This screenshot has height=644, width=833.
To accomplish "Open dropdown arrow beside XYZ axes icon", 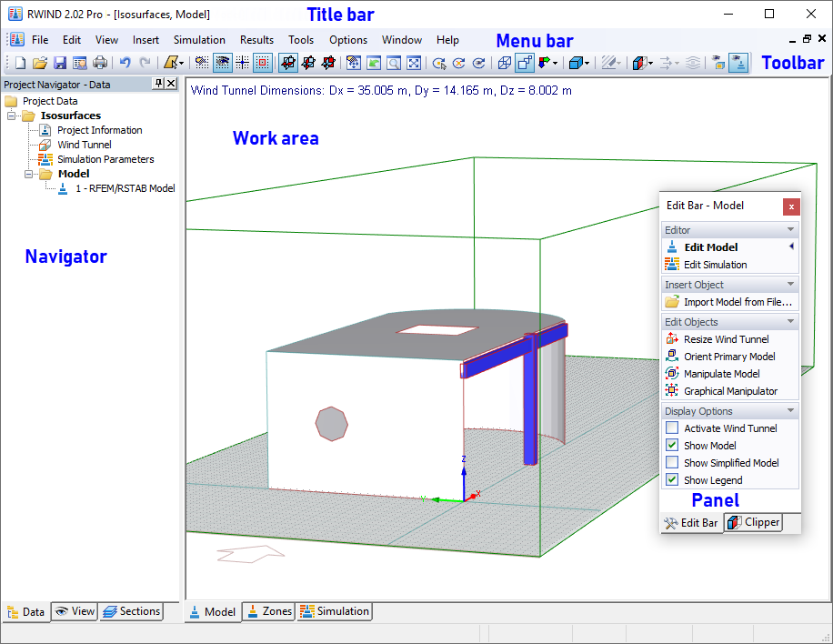I will tap(555, 64).
